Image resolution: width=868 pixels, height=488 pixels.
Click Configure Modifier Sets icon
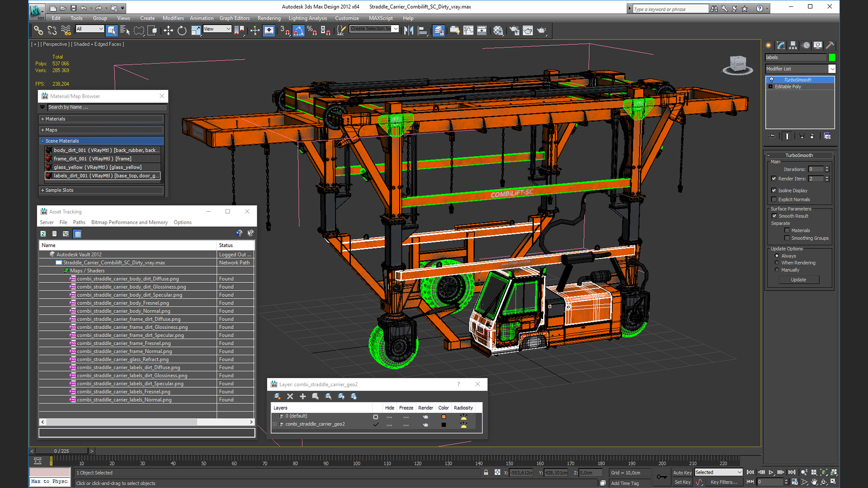tap(827, 136)
